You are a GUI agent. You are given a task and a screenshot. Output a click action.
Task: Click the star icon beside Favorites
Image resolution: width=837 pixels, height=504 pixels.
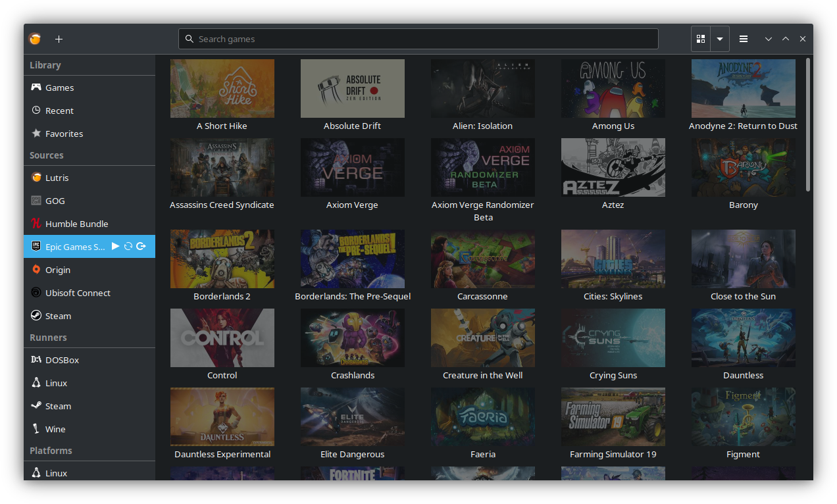coord(36,133)
